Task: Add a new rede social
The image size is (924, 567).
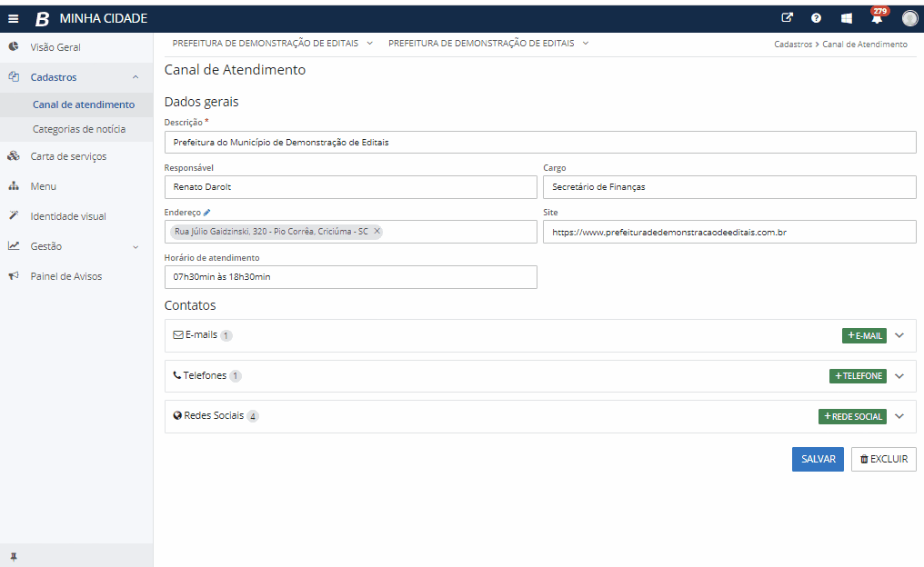Action: 852,416
